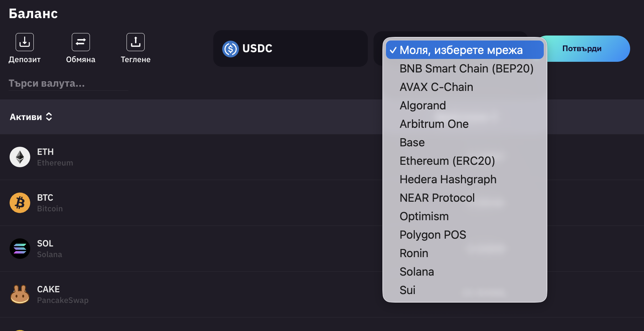Screen dimensions: 644x331
Task: Choose Hedera Hashgraph network entry
Action: click(x=448, y=179)
